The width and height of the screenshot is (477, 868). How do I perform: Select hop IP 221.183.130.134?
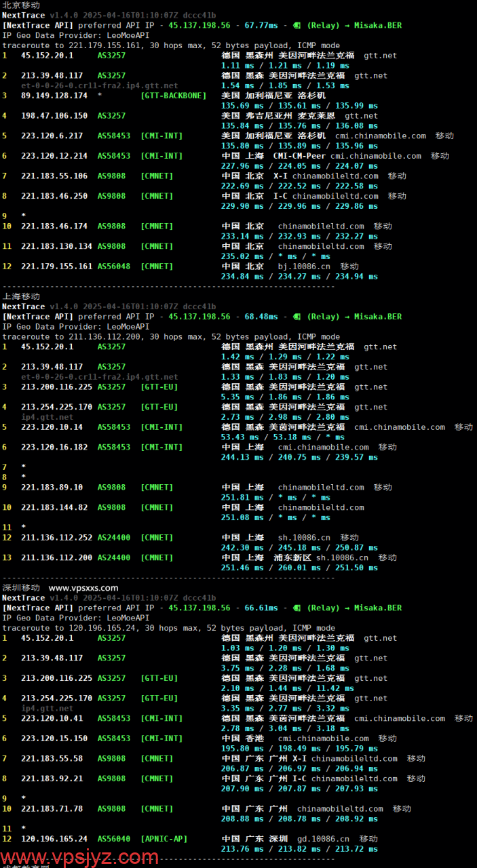(56, 246)
